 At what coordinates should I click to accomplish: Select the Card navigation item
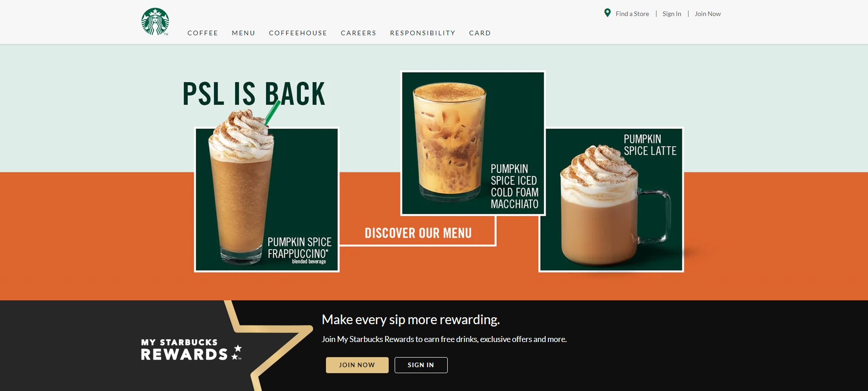(480, 33)
